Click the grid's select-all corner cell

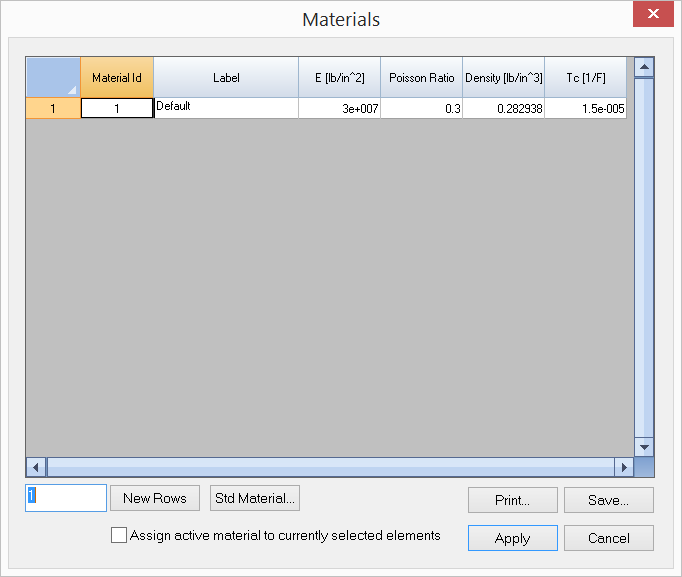point(53,77)
